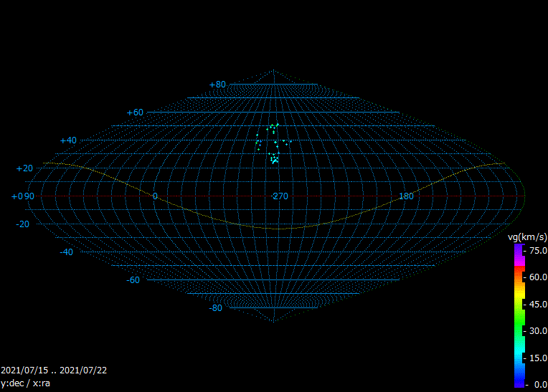Click the velocity color scale bar
The width and height of the screenshot is (548, 392).
pyautogui.click(x=519, y=315)
